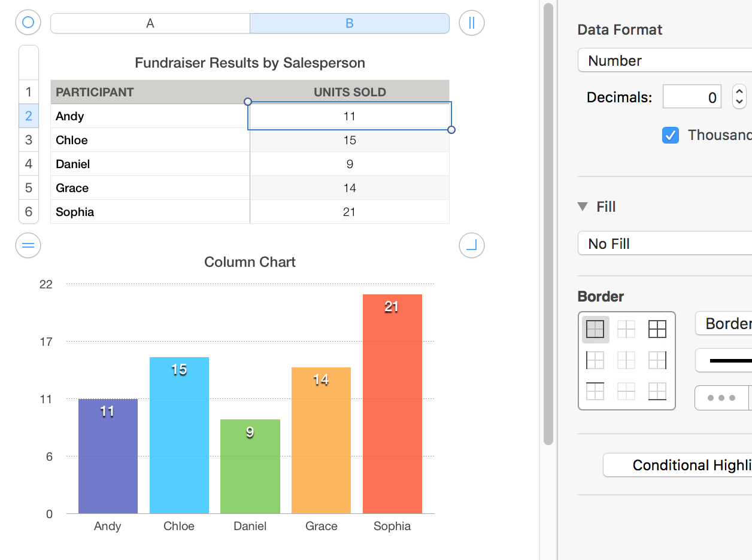Apply the right edge border

click(657, 360)
